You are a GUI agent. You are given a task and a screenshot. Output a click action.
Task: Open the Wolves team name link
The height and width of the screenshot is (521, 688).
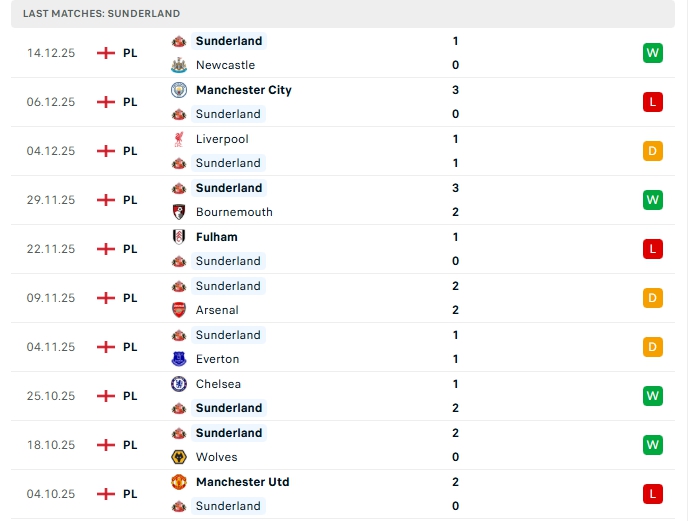[217, 457]
